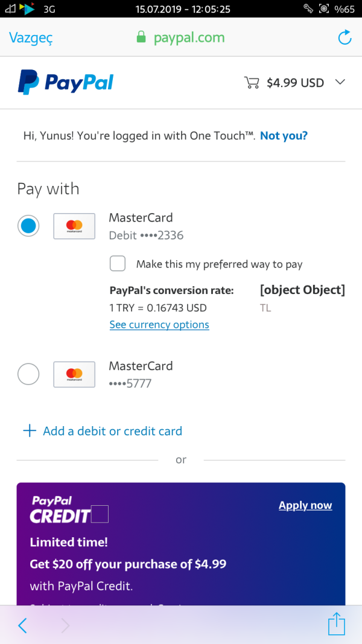Click 'Apply now' for PayPal Credit
Viewport: 362px width, 644px height.
305,505
